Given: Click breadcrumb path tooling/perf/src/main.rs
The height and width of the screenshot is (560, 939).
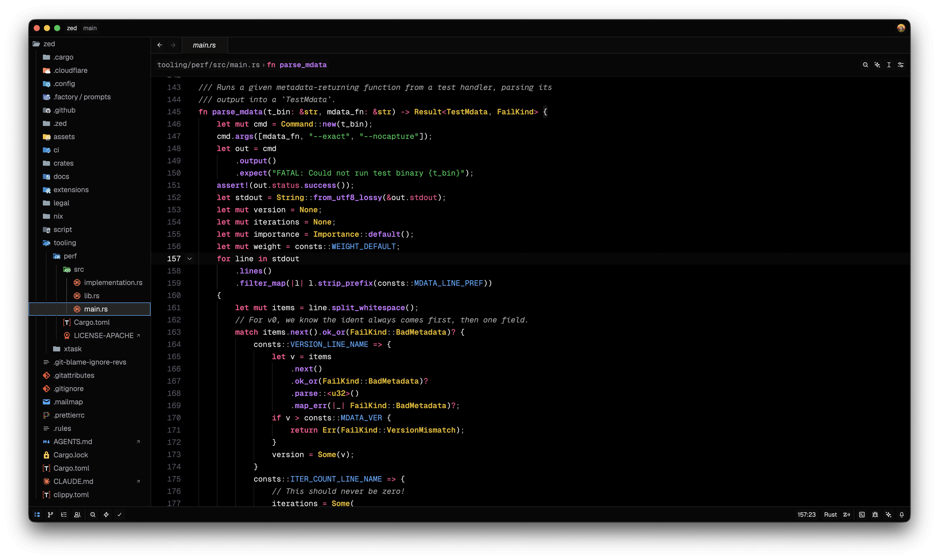Looking at the screenshot, I should tap(208, 65).
